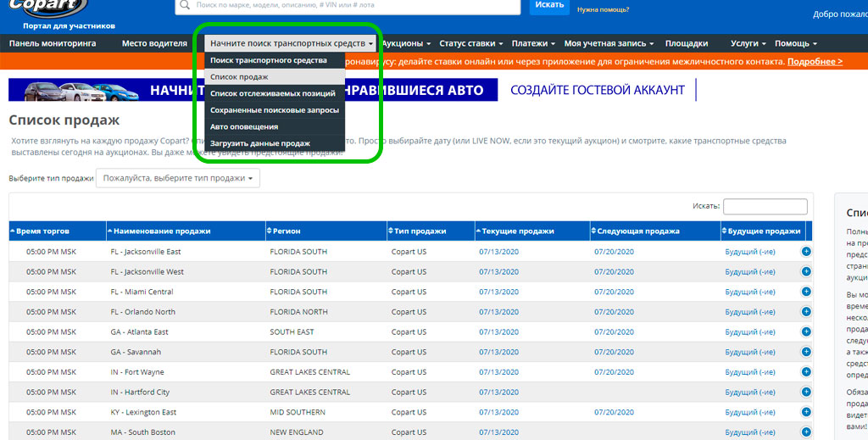Sort table by Время торгов column
The image size is (868, 440).
tap(58, 231)
